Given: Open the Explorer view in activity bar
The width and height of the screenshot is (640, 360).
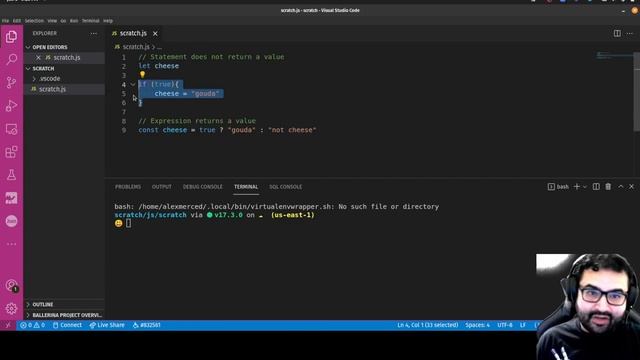Looking at the screenshot, I should click(11, 37).
